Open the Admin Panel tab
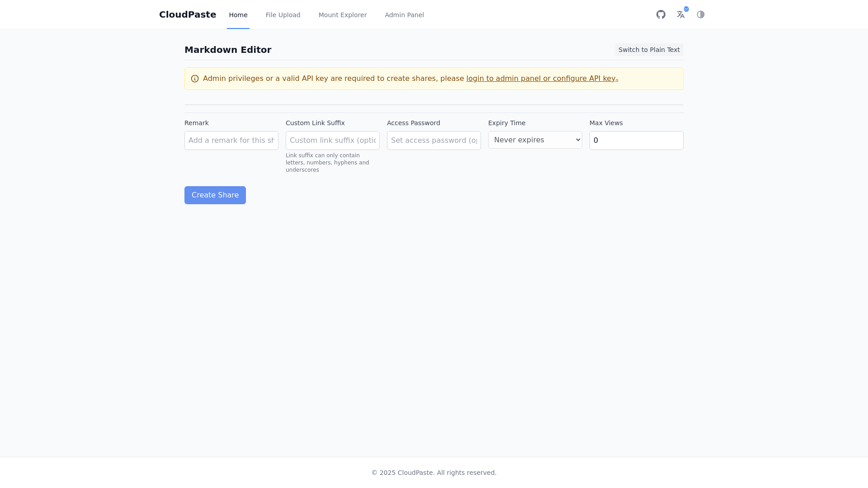Viewport: 868px width, 488px height. [x=405, y=15]
